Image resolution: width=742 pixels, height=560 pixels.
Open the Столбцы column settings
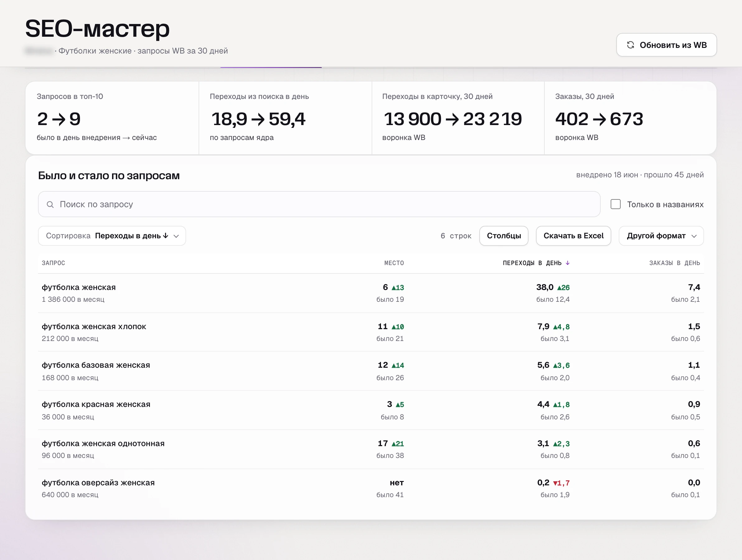click(504, 236)
